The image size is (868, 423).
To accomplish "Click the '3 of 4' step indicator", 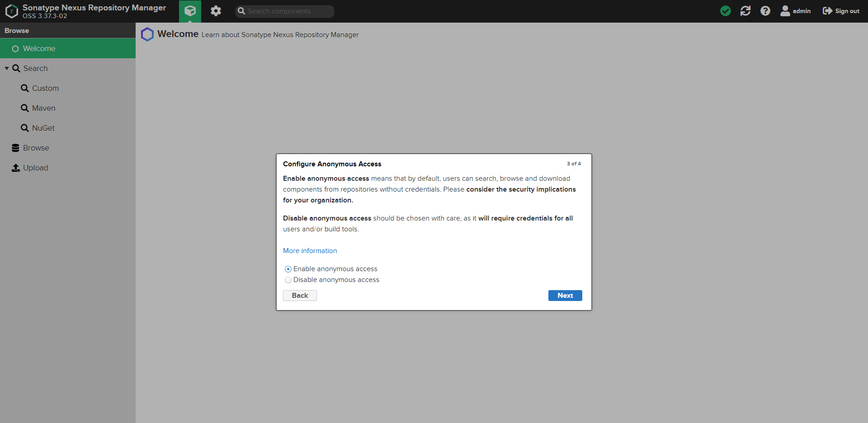I will click(x=574, y=164).
